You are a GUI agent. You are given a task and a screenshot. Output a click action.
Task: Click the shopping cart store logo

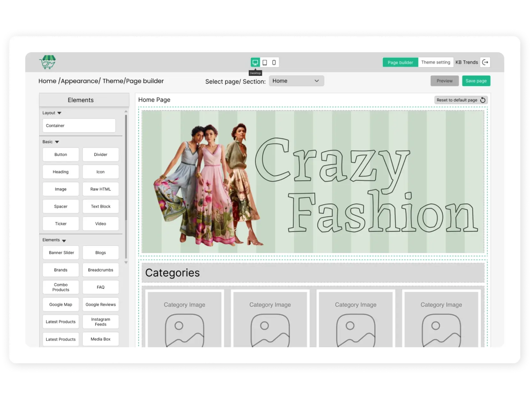click(48, 62)
